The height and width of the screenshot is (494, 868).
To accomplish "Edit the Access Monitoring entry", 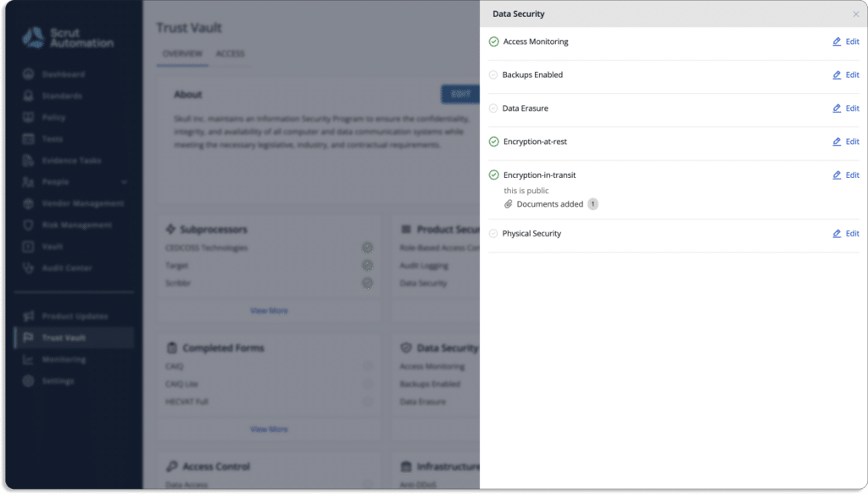I will coord(846,42).
